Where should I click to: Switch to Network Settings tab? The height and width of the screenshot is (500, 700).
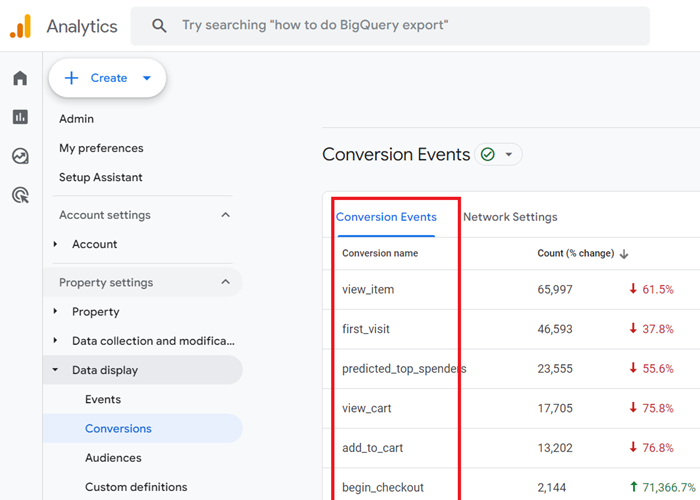click(510, 217)
